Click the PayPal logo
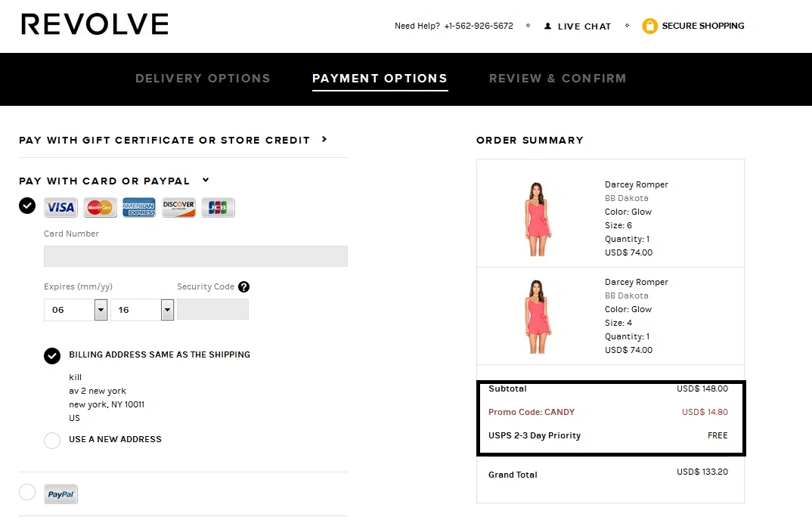This screenshot has height=520, width=812. point(60,494)
